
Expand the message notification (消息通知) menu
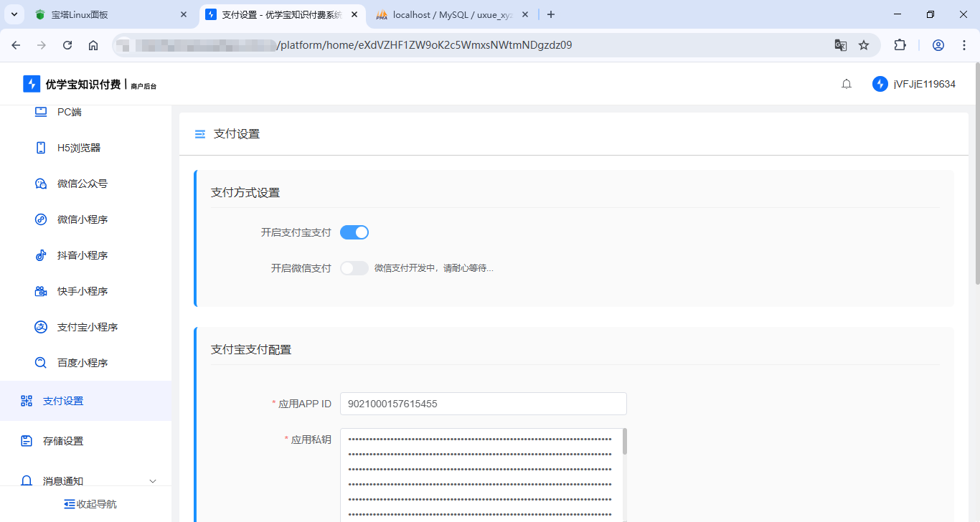tap(152, 481)
